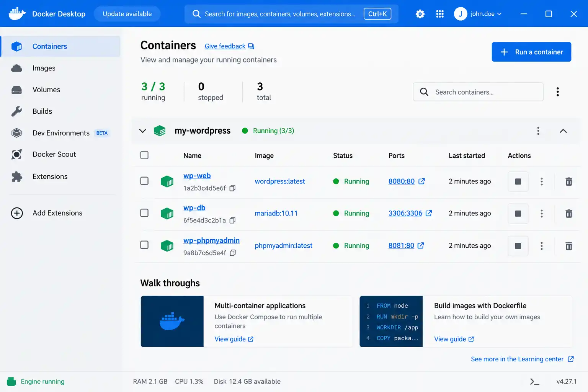Click the global search bar
588x392 pixels.
(291, 14)
